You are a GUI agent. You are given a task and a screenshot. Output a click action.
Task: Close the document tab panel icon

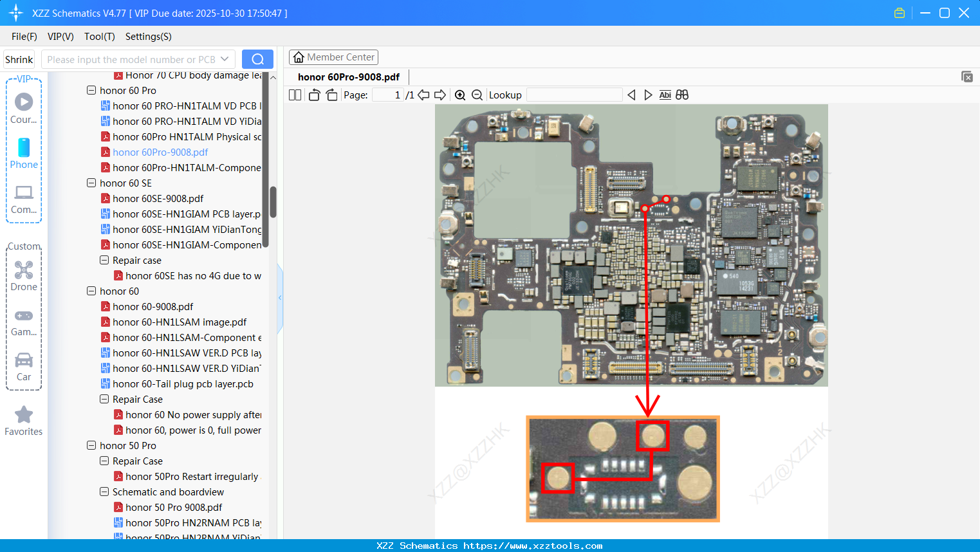[x=967, y=77]
